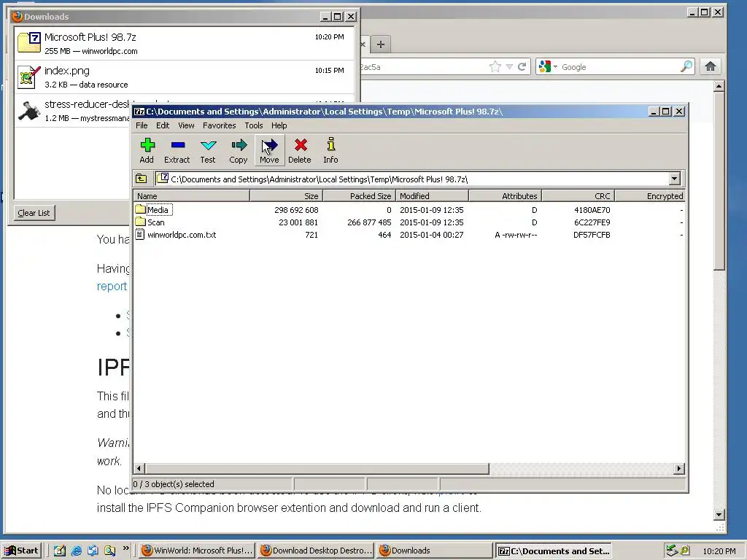
Task: Go up one folder level in 7-Zip
Action: 142,179
